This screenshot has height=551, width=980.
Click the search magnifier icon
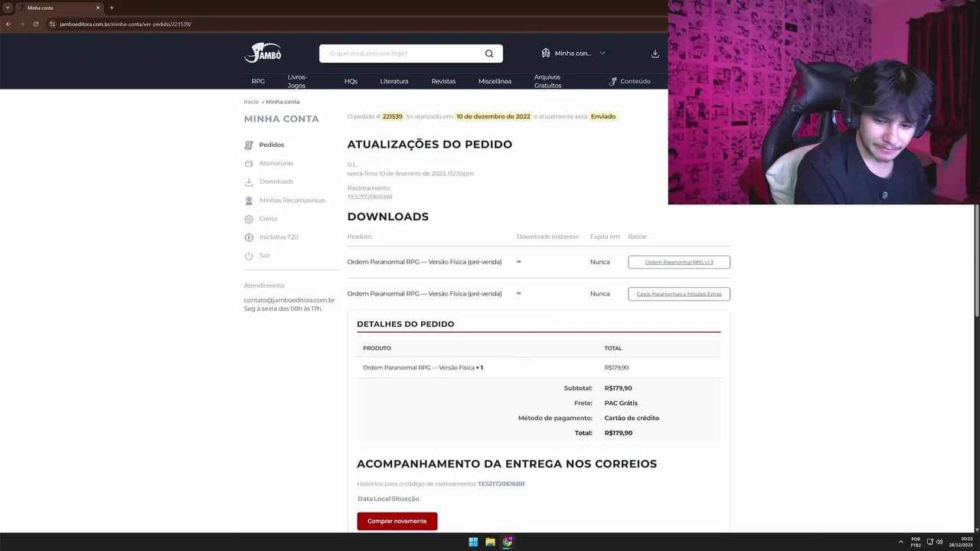[489, 54]
